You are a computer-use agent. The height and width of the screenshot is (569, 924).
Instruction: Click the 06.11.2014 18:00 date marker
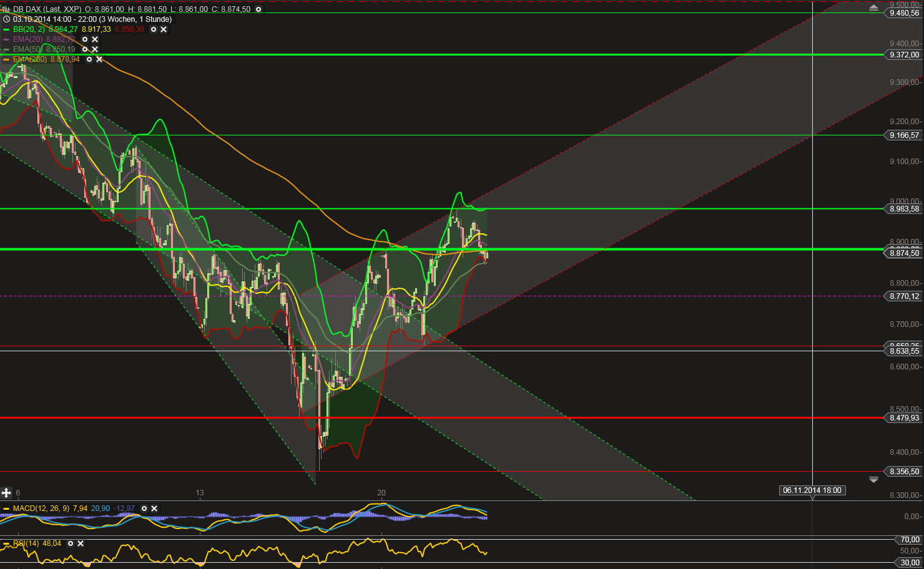[x=812, y=490]
